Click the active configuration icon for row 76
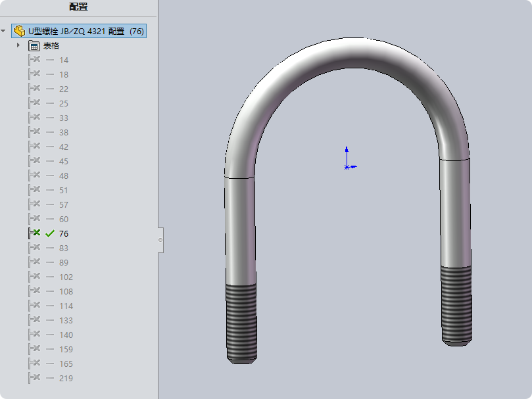Viewport: 532px width, 399px height. tap(34, 233)
